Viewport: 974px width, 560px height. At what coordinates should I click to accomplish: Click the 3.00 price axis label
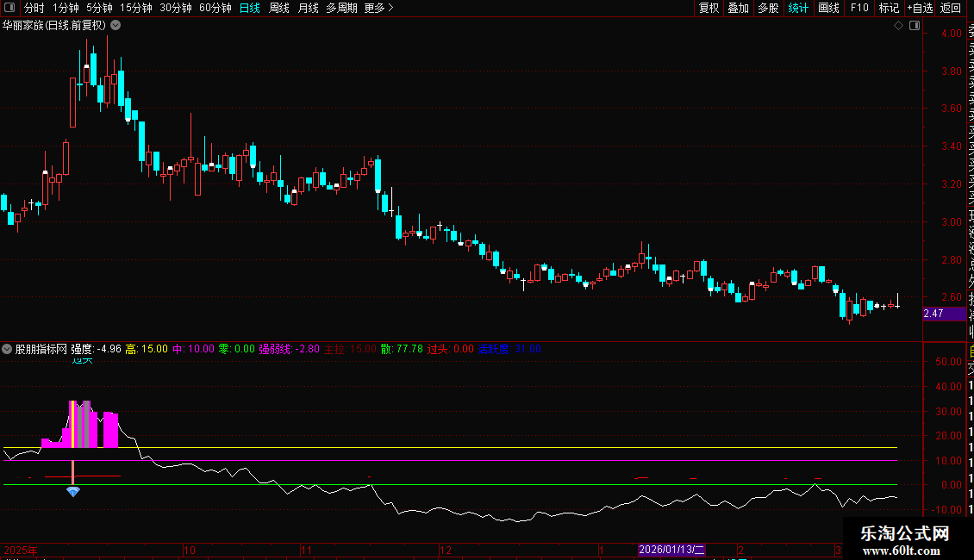(951, 222)
